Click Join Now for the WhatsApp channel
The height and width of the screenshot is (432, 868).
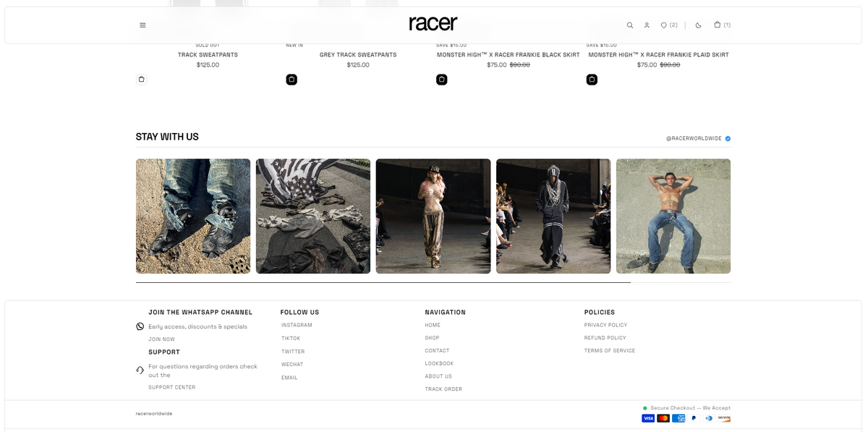click(x=162, y=339)
